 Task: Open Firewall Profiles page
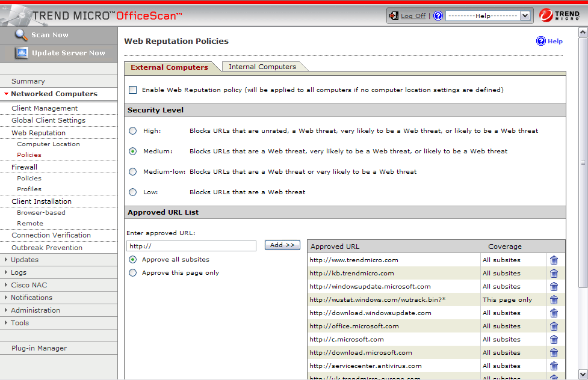point(29,189)
